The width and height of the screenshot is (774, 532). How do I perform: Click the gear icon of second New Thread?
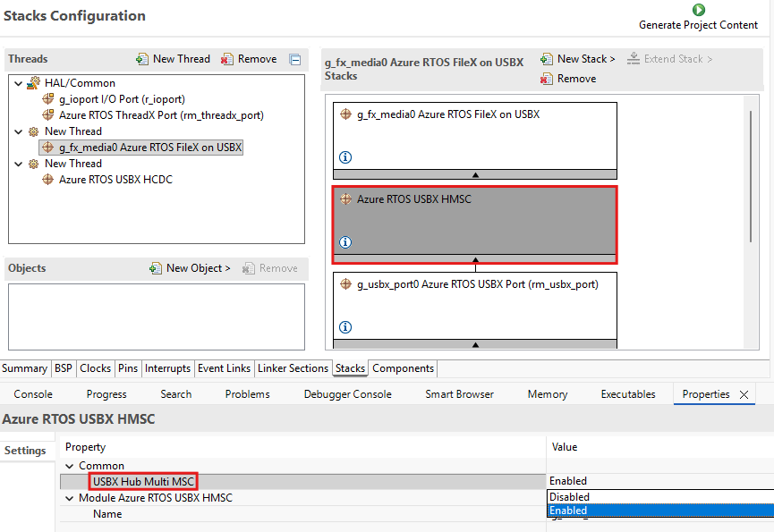[34, 164]
